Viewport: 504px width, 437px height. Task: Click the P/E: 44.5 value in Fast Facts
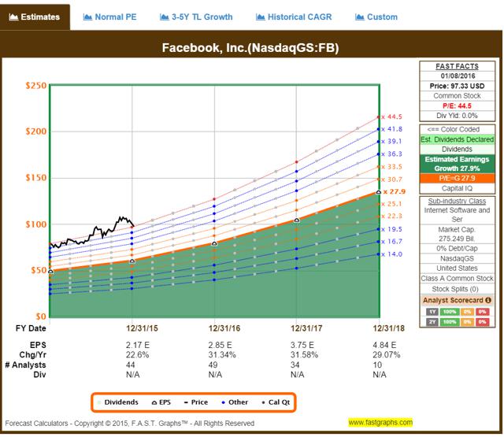pos(457,106)
